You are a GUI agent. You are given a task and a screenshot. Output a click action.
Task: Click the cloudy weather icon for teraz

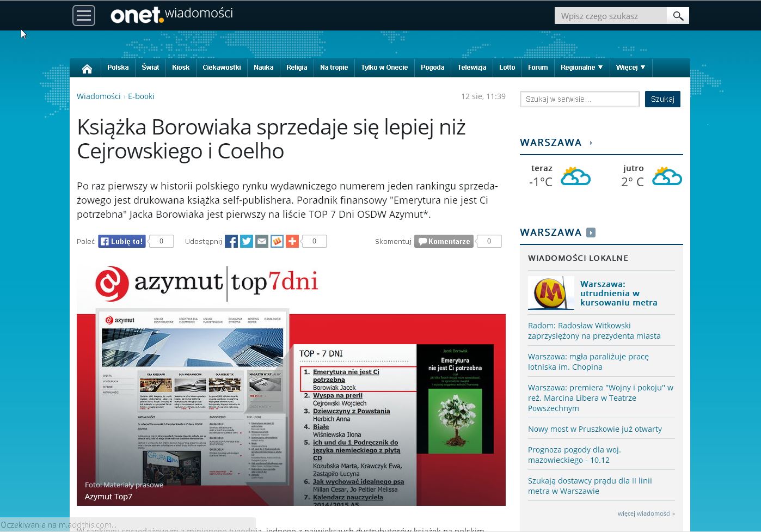click(576, 176)
